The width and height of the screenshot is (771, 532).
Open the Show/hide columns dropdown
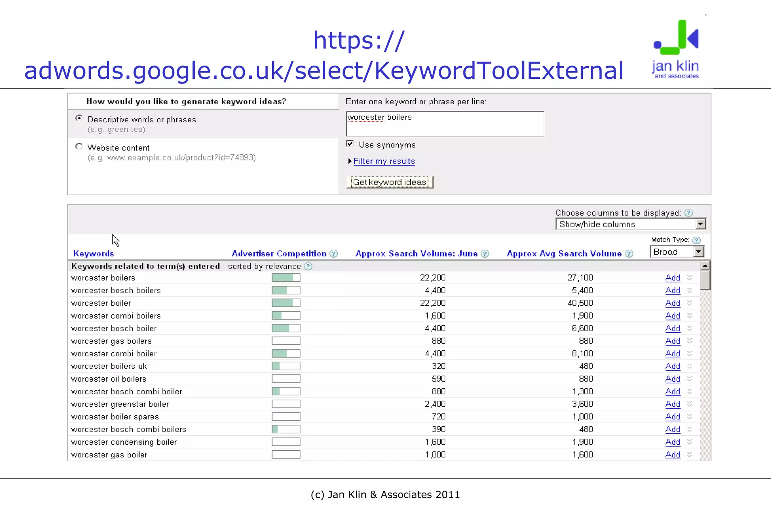[631, 224]
